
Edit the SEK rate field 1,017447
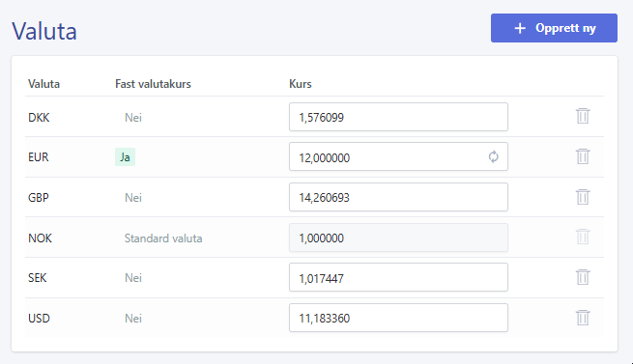(398, 277)
